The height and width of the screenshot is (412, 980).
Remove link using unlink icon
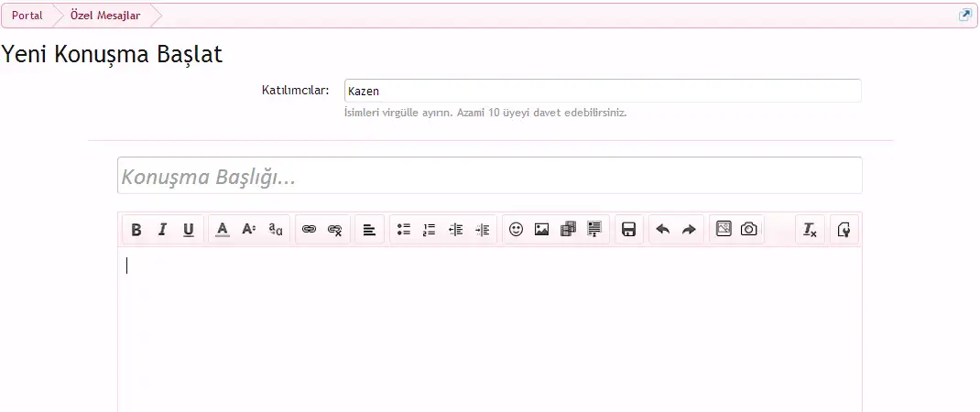point(335,230)
